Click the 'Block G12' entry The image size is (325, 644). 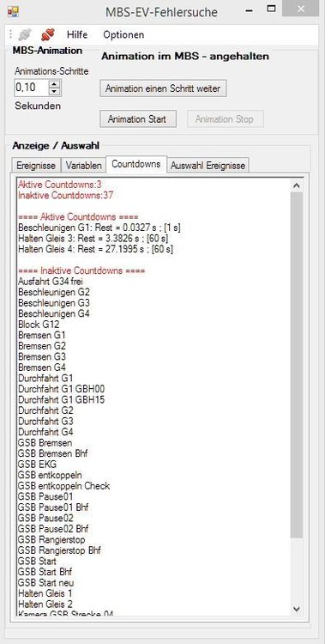[39, 325]
